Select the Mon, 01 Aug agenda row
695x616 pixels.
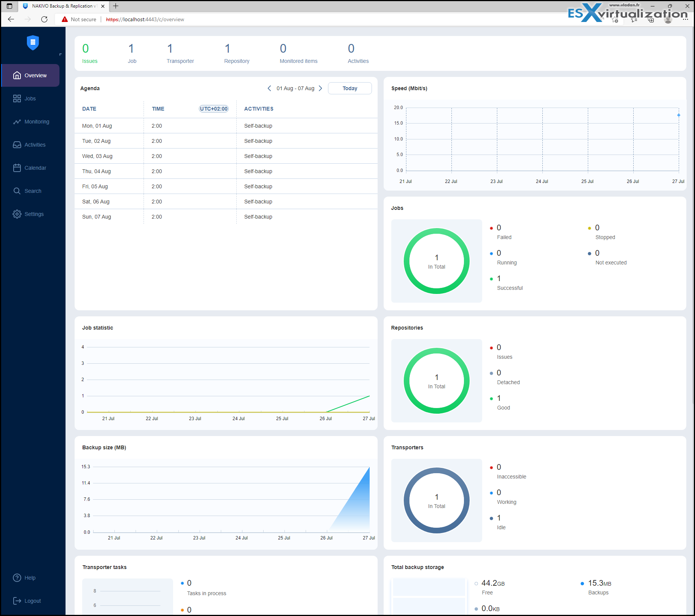226,126
